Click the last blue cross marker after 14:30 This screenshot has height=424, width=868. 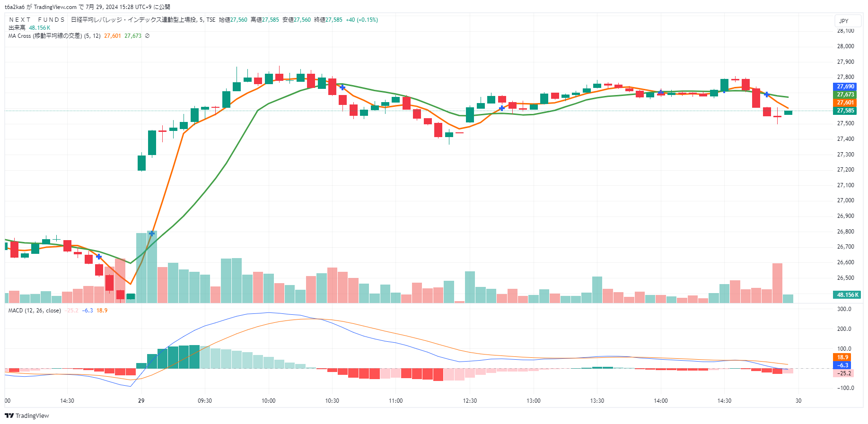767,95
